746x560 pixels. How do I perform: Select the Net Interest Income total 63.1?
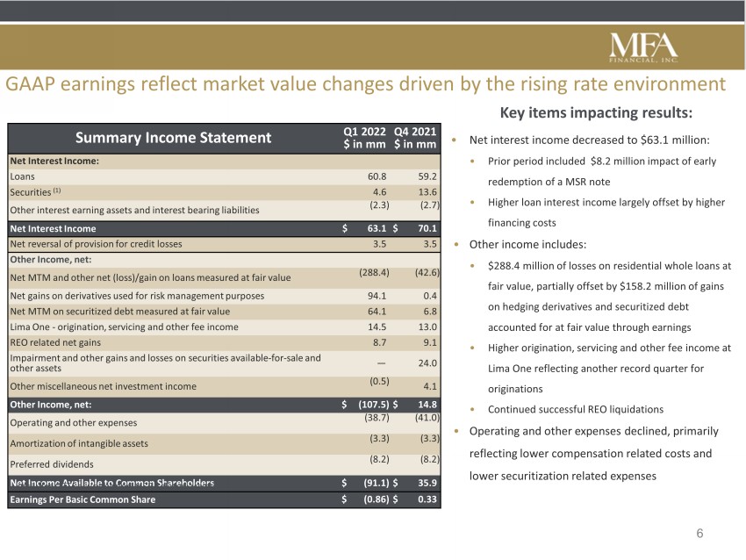click(377, 228)
